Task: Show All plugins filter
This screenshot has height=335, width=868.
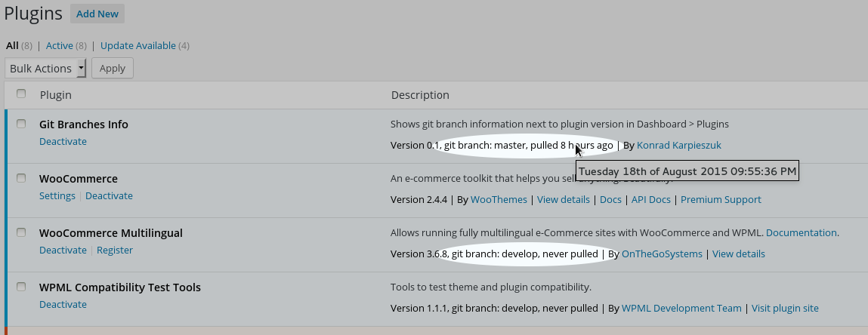Action: tap(12, 46)
